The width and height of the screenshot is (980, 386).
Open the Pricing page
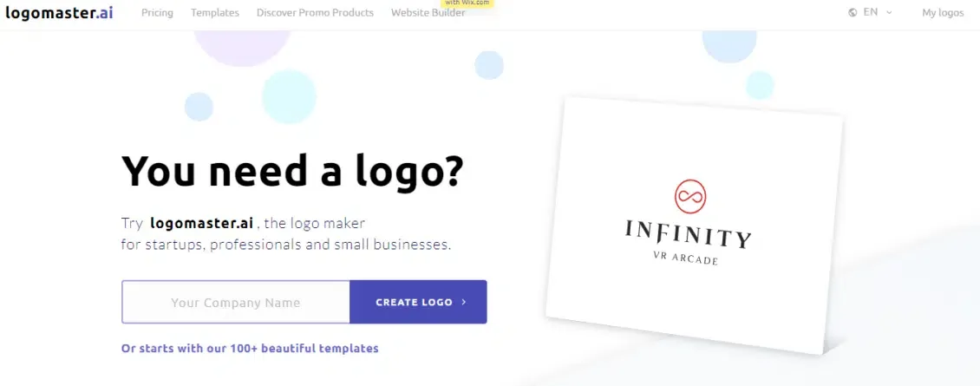click(x=157, y=12)
